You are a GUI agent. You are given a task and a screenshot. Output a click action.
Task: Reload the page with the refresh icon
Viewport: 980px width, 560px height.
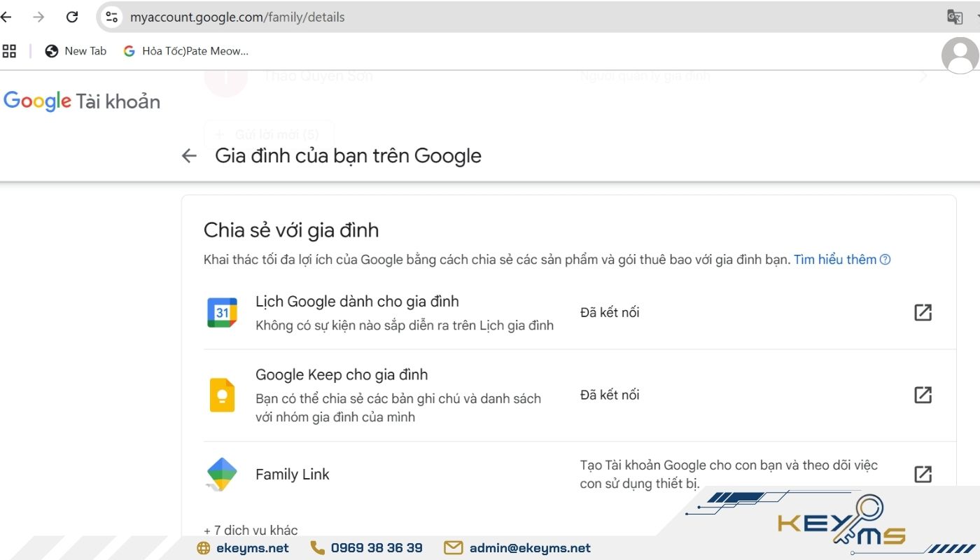pos(72,17)
